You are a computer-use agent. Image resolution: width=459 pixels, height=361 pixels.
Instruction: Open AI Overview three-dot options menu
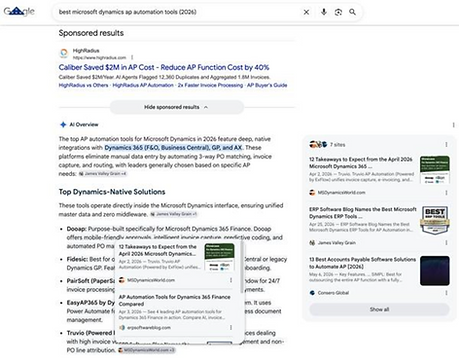453,125
